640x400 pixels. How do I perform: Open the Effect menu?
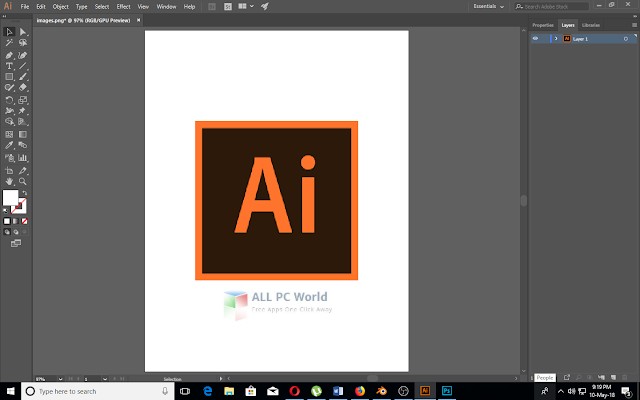coord(123,6)
